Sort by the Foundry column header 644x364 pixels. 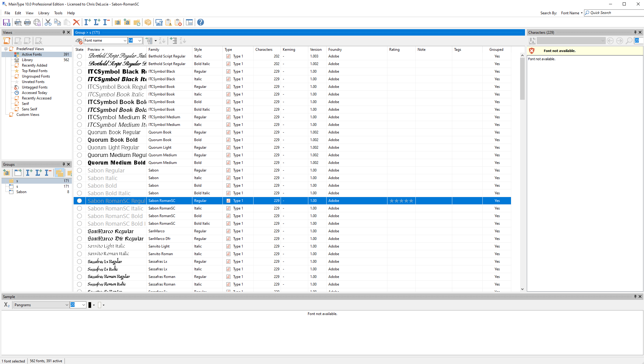pyautogui.click(x=356, y=50)
